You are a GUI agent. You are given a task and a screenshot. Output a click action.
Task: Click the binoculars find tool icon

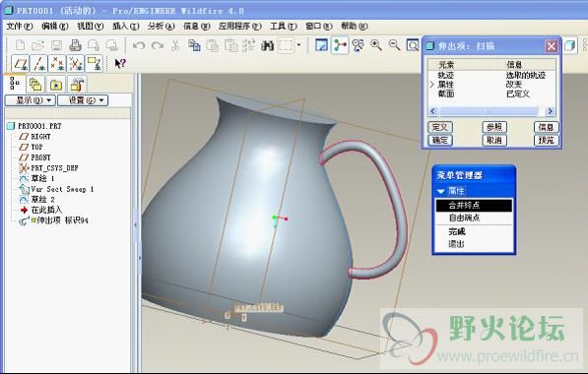[267, 45]
